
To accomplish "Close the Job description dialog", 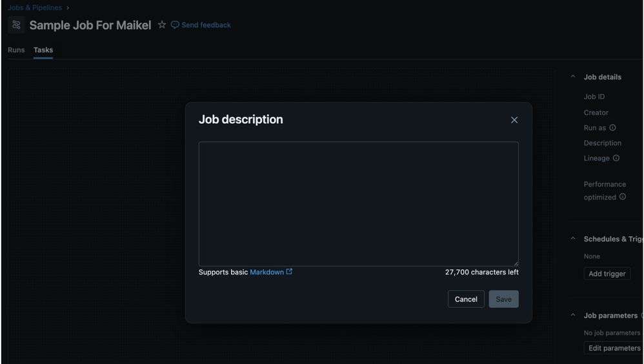I will pos(514,120).
